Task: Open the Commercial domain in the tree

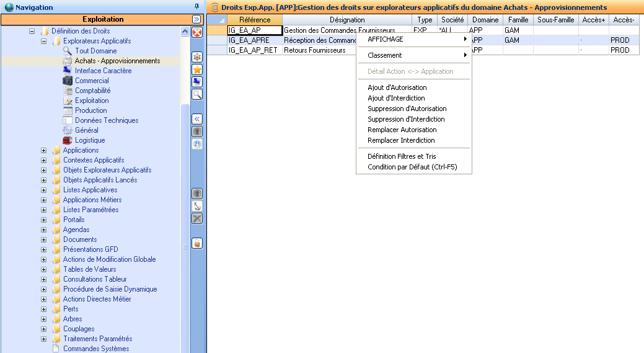Action: pyautogui.click(x=92, y=81)
